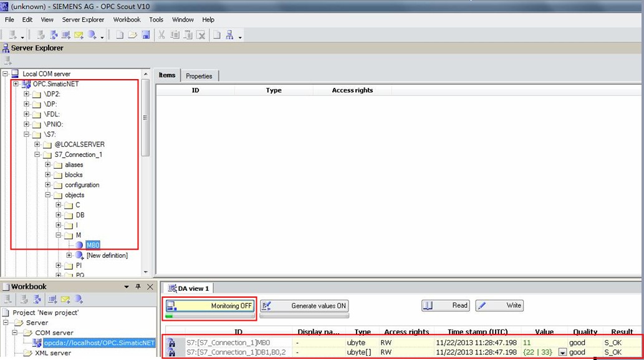Image resolution: width=644 pixels, height=360 pixels.
Task: Toggle the Generate values ON button
Action: [304, 305]
